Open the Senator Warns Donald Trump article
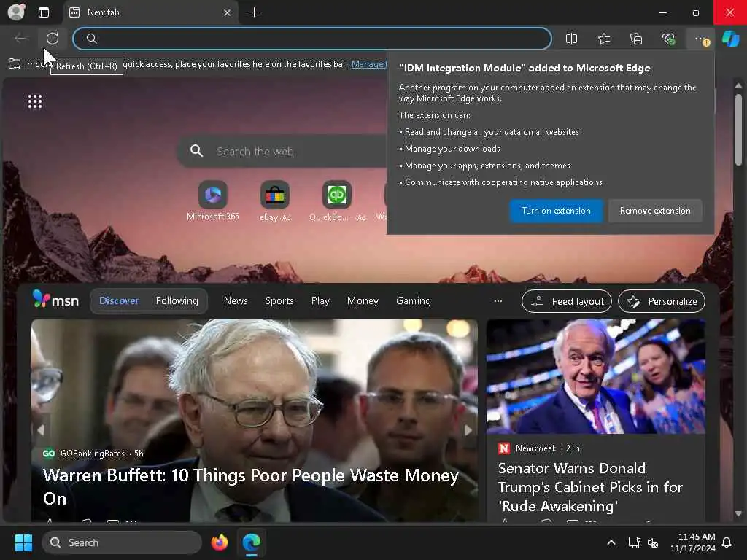This screenshot has width=747, height=560. [x=590, y=486]
